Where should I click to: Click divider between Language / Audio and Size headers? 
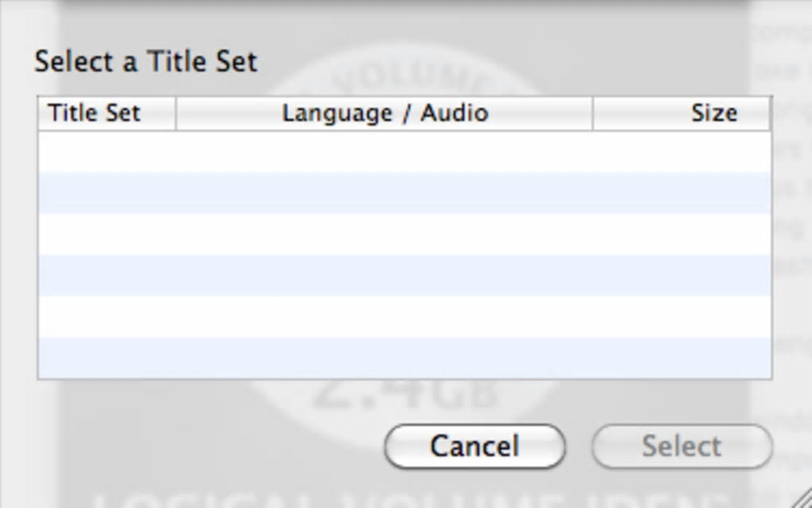coord(593,113)
